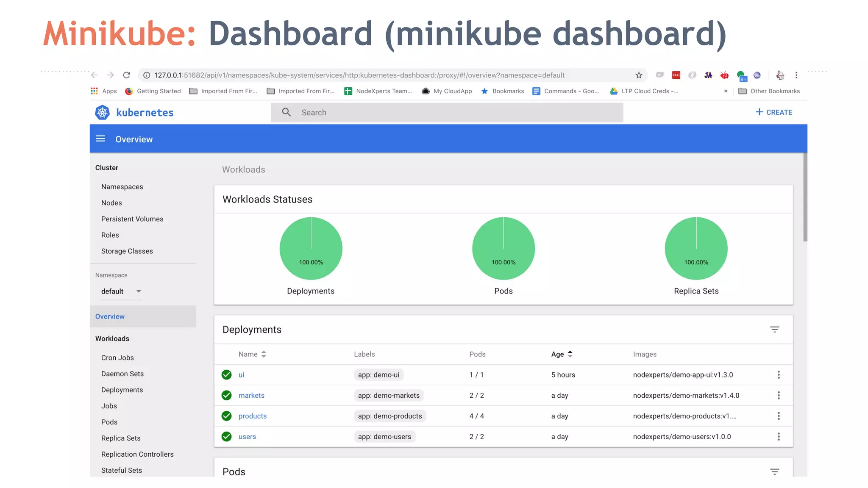Image resolution: width=868 pixels, height=488 pixels.
Task: Click the Deployments filter icon
Action: 774,330
